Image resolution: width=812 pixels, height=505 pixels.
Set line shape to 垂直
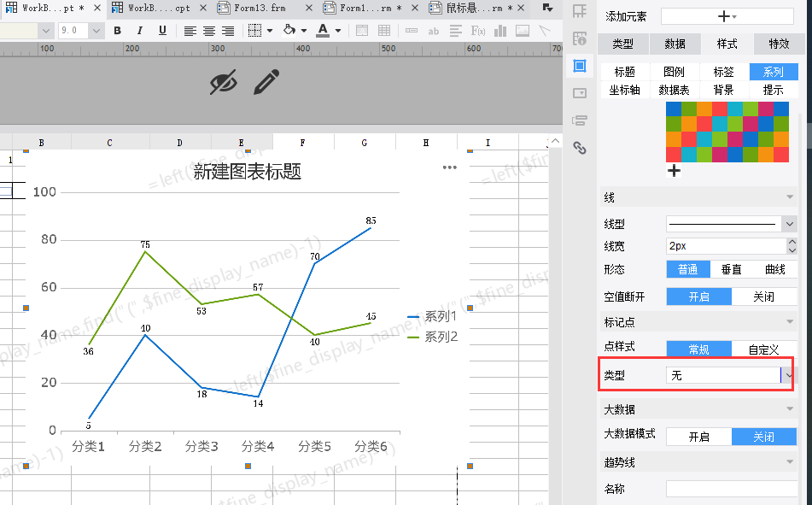731,270
